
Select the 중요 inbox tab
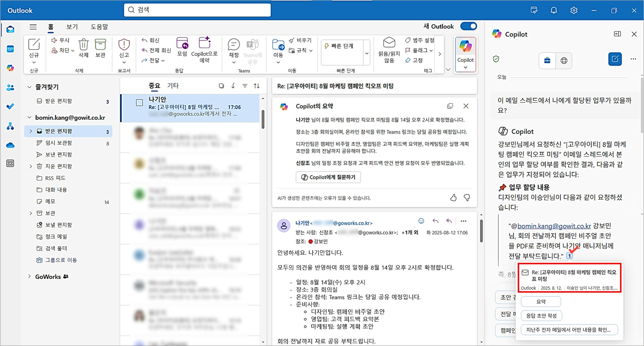[154, 86]
